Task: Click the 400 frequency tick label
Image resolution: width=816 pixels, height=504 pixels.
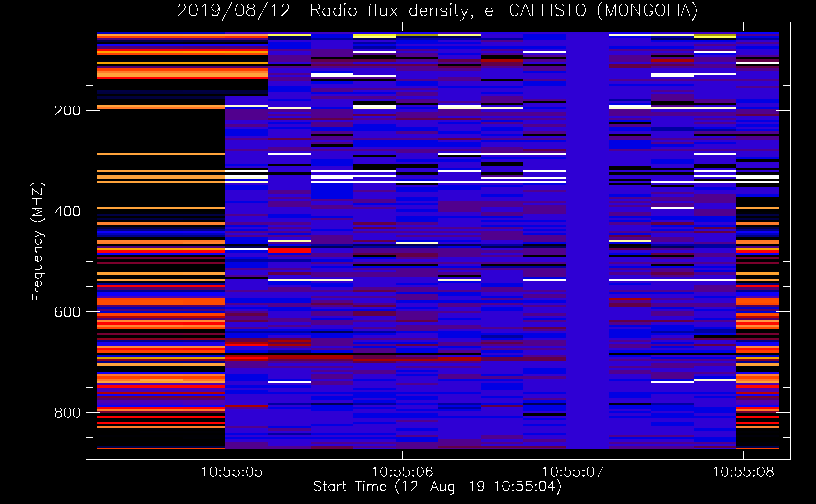Action: tap(68, 212)
